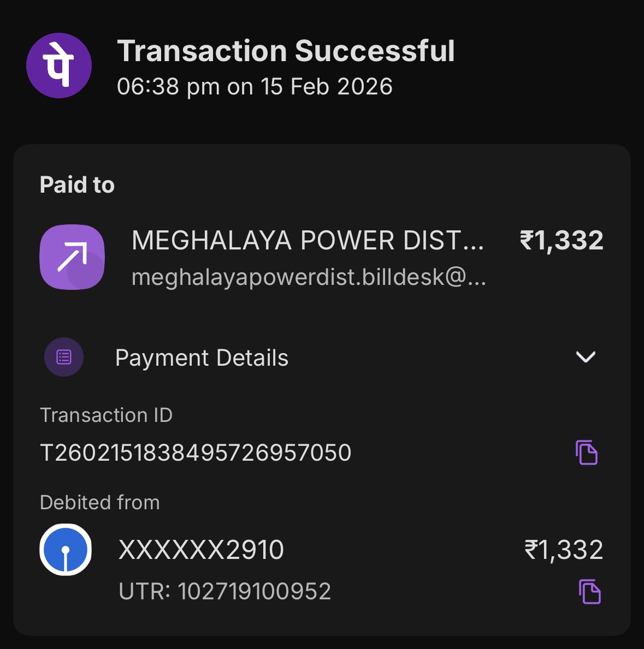Tap the paid amount beside the payee
The image size is (644, 649).
(561, 241)
